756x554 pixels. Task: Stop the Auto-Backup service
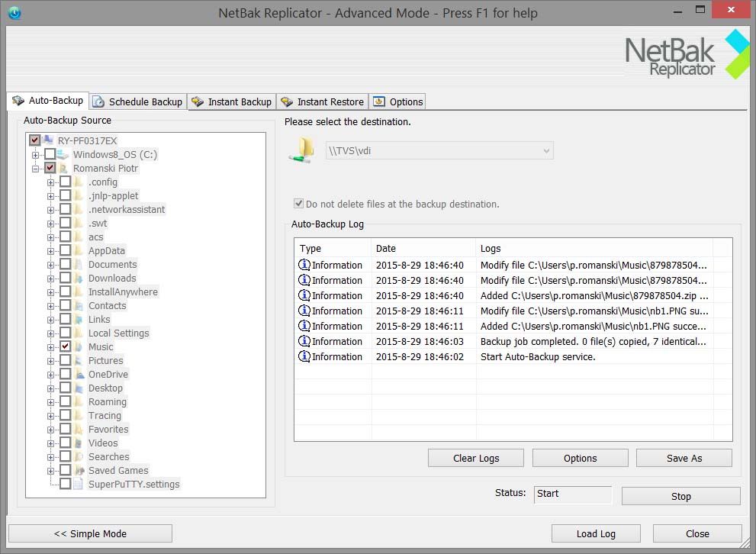pos(680,496)
